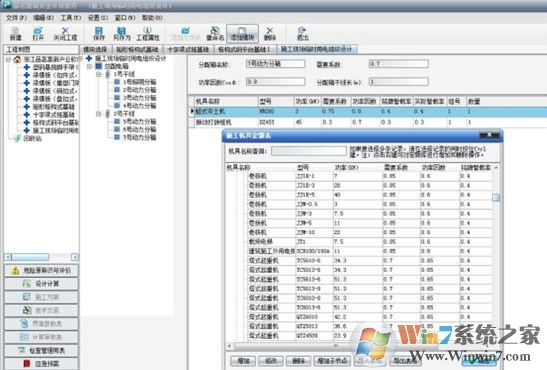This screenshot has width=547, height=370.
Task: Select the project root house icon in tree
Action: click(x=17, y=60)
